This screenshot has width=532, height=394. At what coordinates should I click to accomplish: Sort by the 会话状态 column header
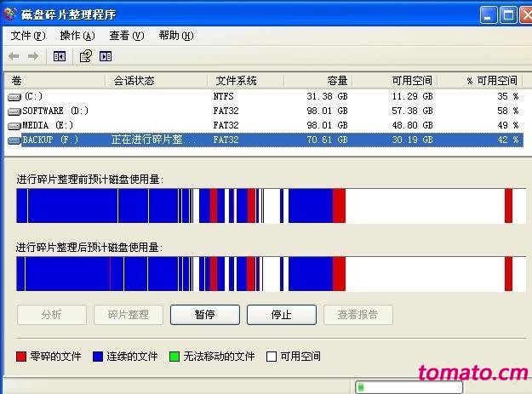click(156, 81)
